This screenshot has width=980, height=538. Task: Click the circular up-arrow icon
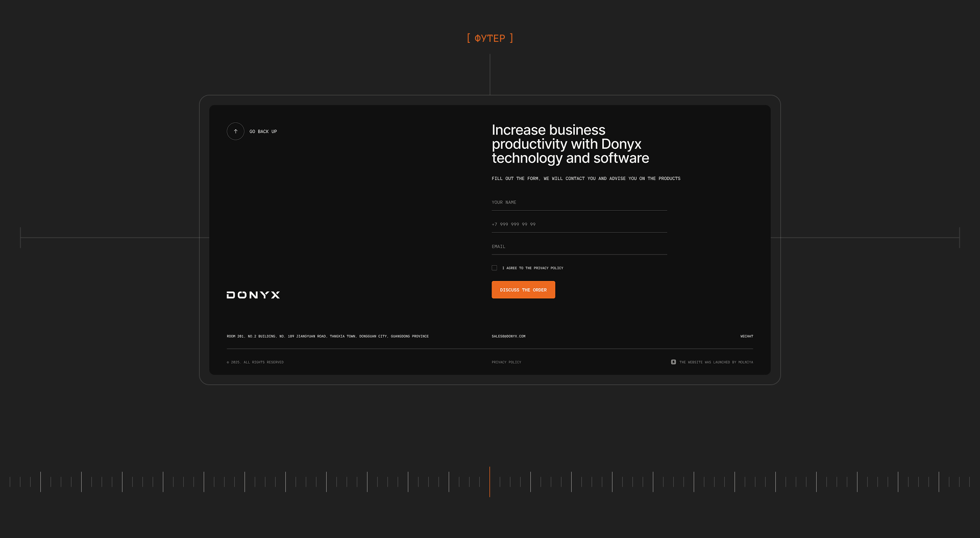[235, 132]
